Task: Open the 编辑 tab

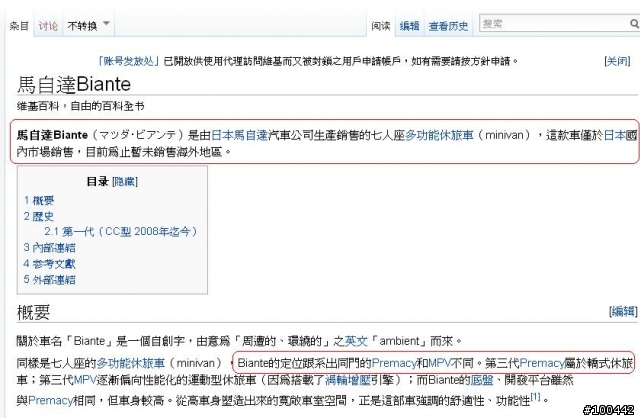Action: [x=409, y=26]
